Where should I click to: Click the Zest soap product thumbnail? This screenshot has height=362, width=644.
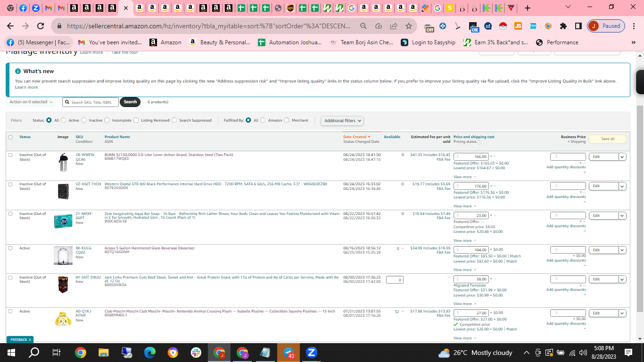coord(63,221)
